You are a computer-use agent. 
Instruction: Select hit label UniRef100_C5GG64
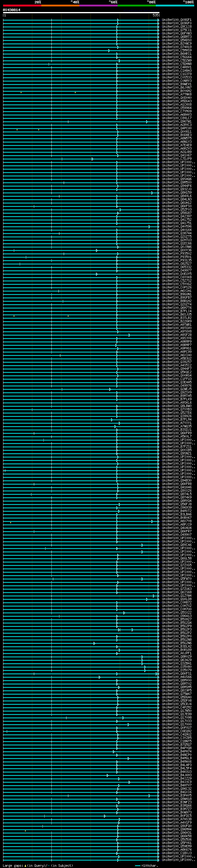click(177, 57)
